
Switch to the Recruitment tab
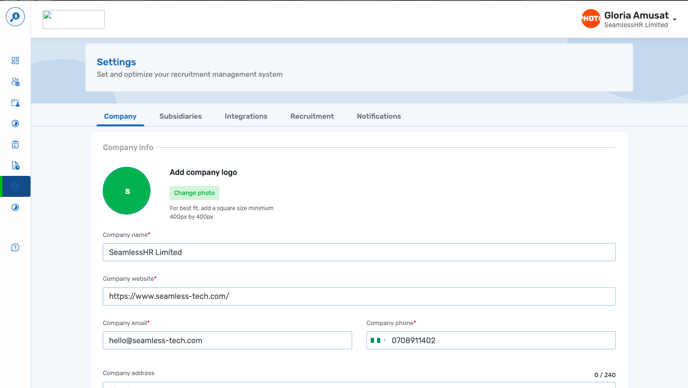pos(312,116)
